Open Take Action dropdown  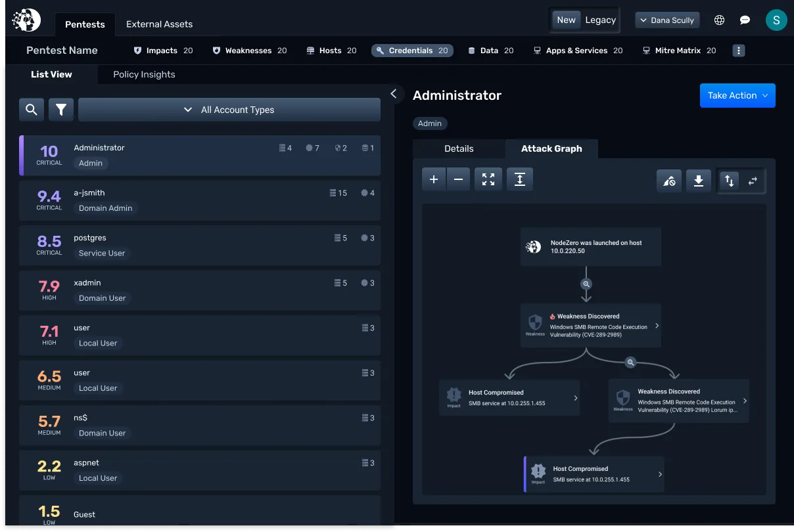[x=737, y=95]
